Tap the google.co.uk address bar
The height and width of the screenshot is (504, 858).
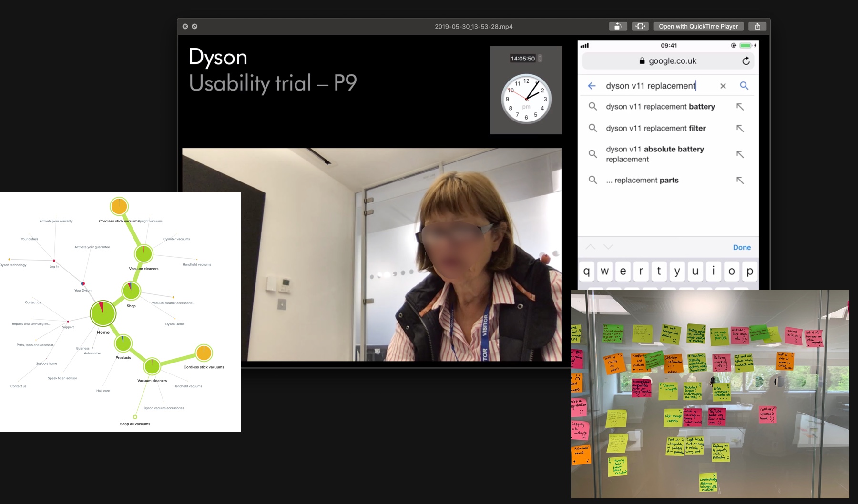[x=668, y=61]
